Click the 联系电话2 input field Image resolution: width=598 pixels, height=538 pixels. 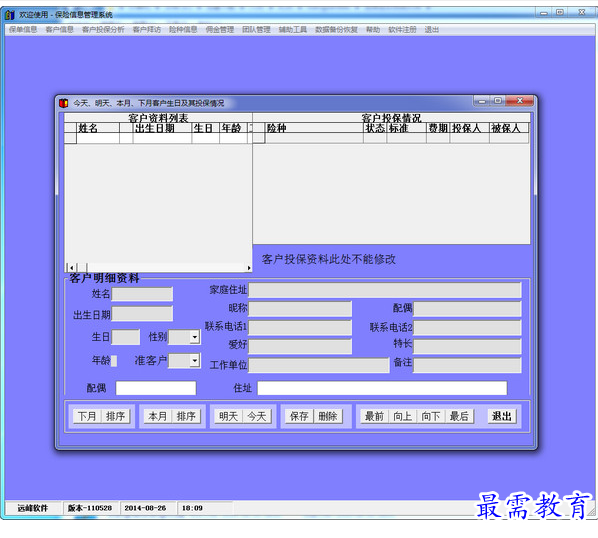point(467,327)
